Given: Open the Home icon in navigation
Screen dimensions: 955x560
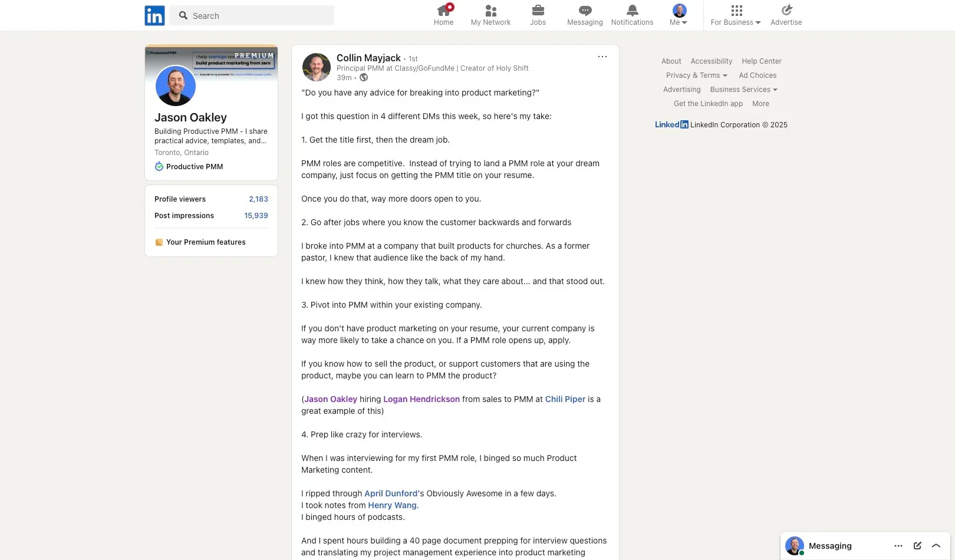Looking at the screenshot, I should (443, 11).
